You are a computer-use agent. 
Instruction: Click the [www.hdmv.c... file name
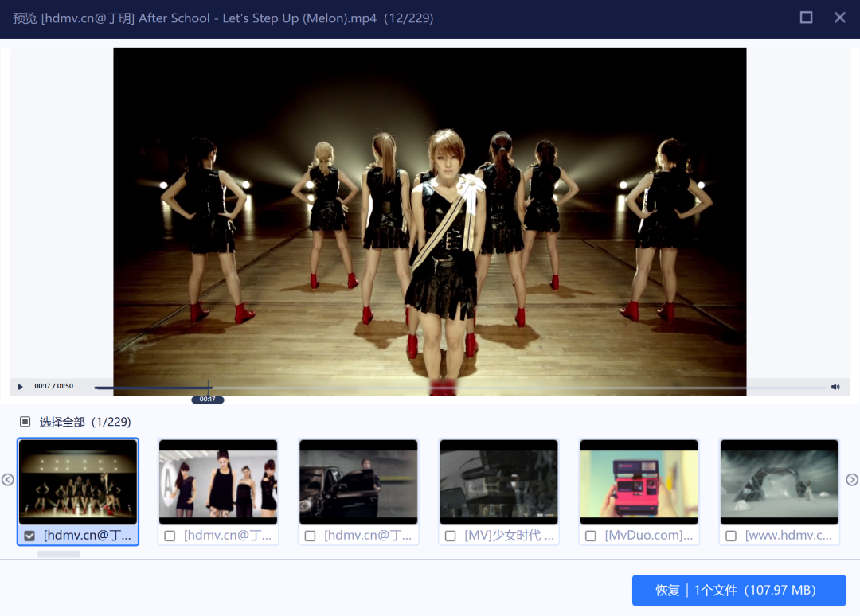pyautogui.click(x=788, y=536)
